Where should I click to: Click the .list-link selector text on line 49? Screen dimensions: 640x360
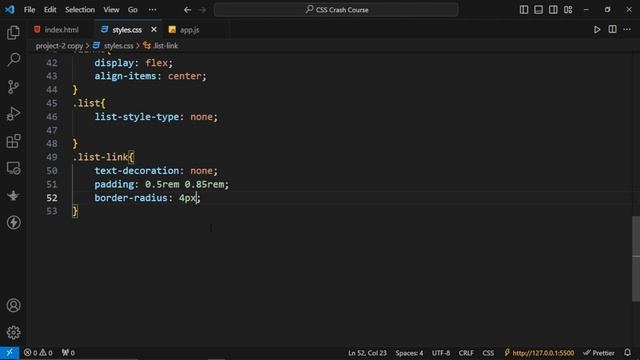point(100,157)
